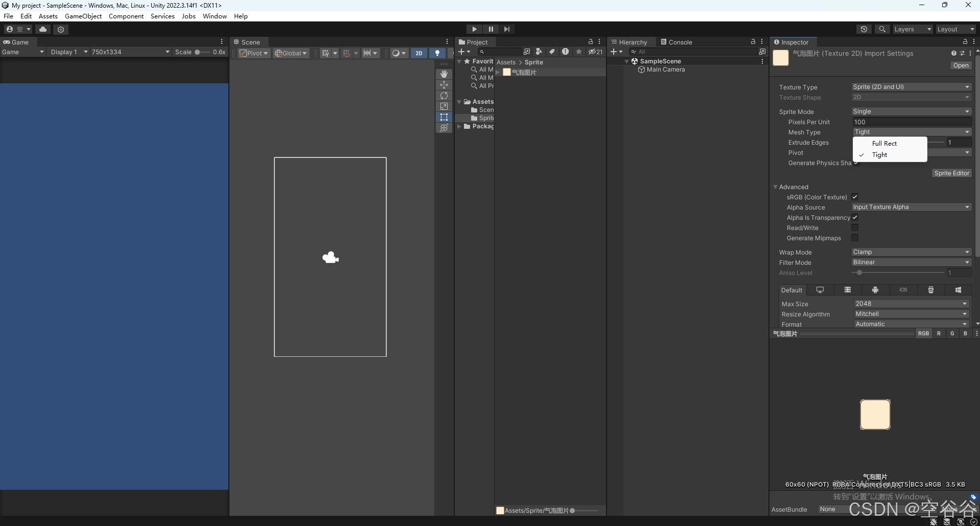
Task: Toggle 2D view mode in Scene view
Action: [x=418, y=53]
